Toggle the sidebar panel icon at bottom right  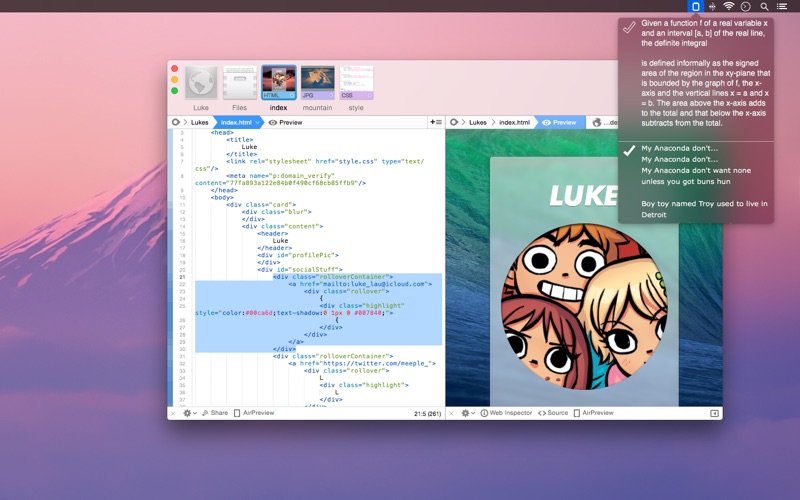pos(714,413)
